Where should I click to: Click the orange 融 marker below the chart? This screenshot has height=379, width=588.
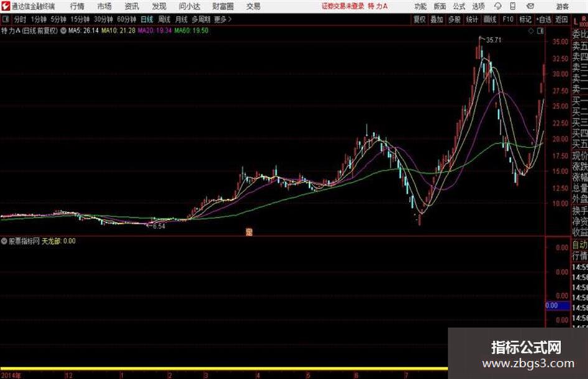tap(249, 232)
